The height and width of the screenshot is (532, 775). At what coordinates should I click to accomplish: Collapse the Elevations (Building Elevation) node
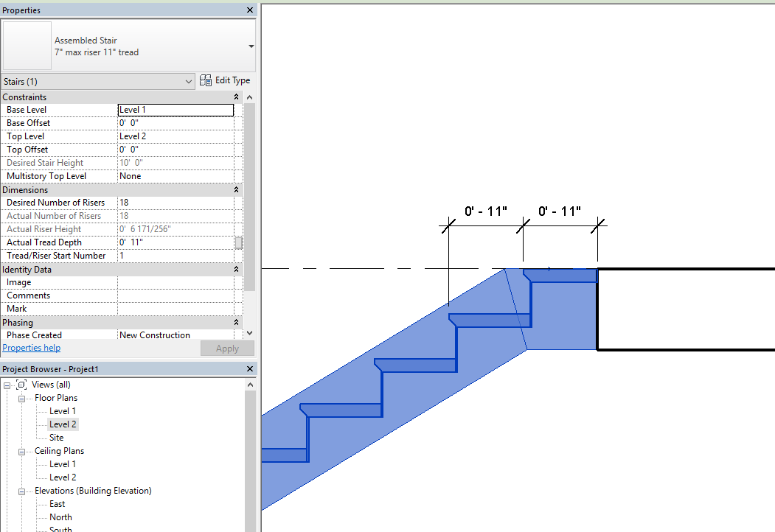pyautogui.click(x=21, y=491)
